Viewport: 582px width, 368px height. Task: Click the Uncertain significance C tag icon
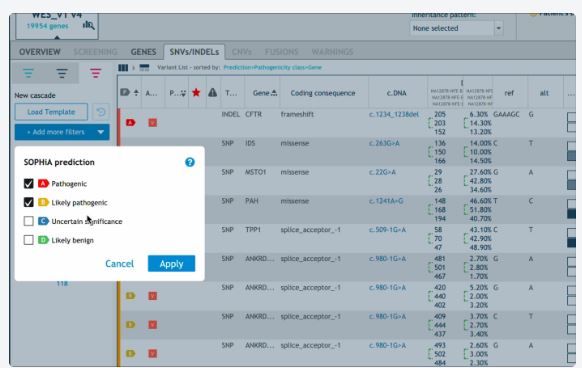(43, 221)
